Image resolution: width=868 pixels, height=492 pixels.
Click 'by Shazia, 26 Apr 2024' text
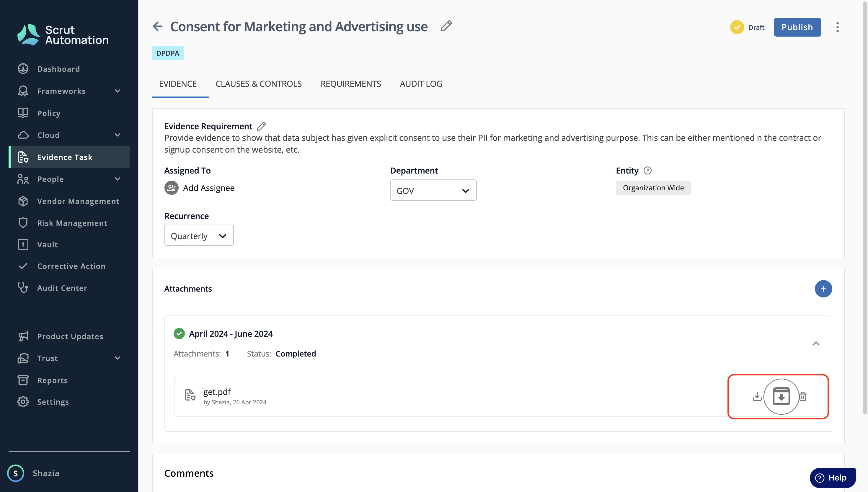coord(235,402)
